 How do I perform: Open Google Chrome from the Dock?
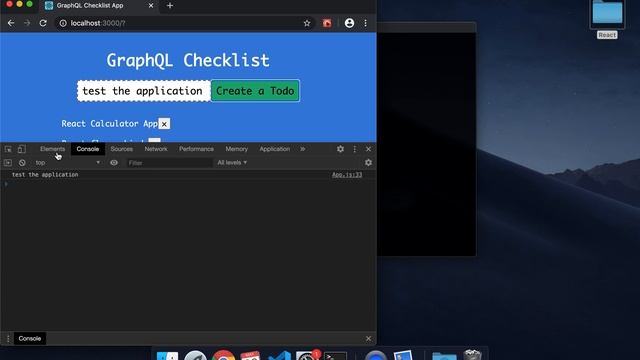pos(223,355)
